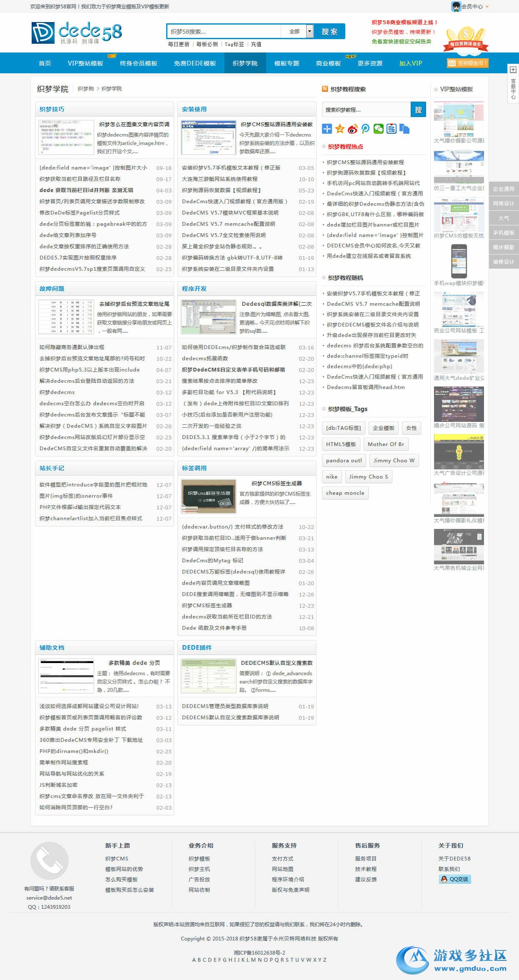Click 加入VIP in navigation
The width and height of the screenshot is (519, 980).
coord(411,63)
